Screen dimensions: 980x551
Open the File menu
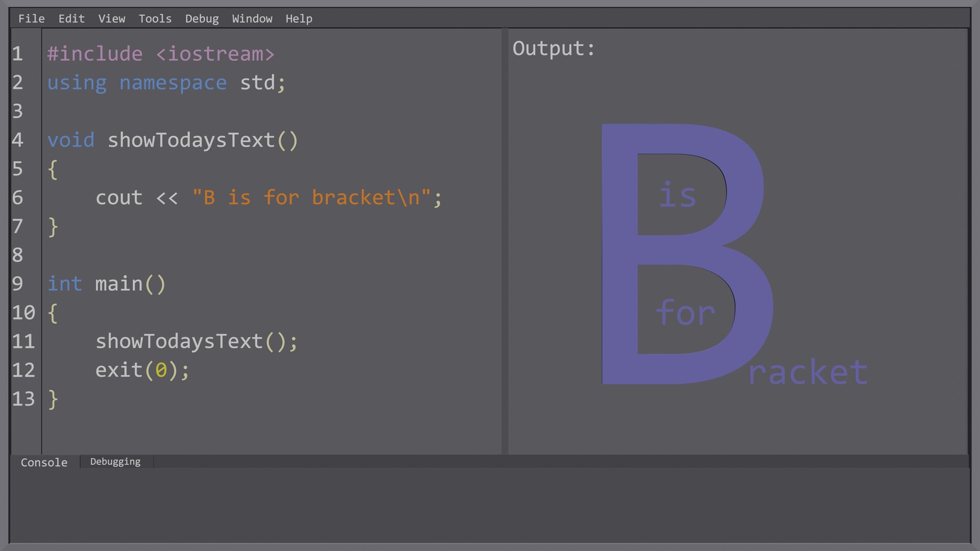[x=31, y=18]
